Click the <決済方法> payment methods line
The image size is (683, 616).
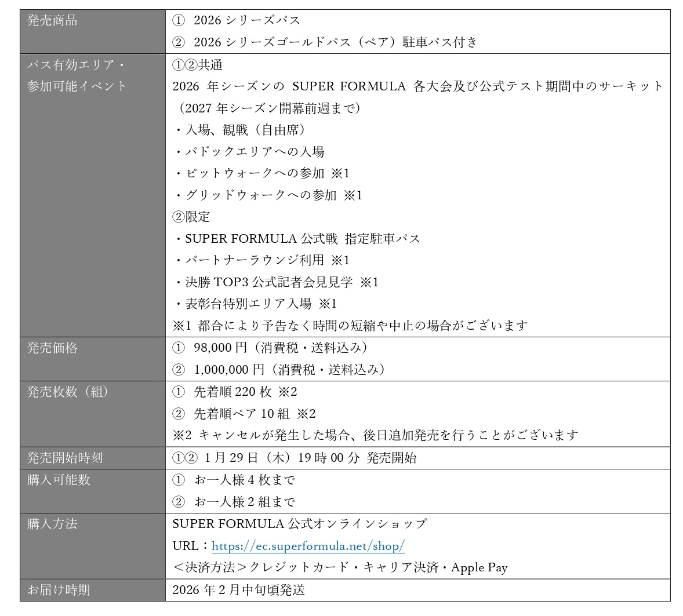click(340, 568)
